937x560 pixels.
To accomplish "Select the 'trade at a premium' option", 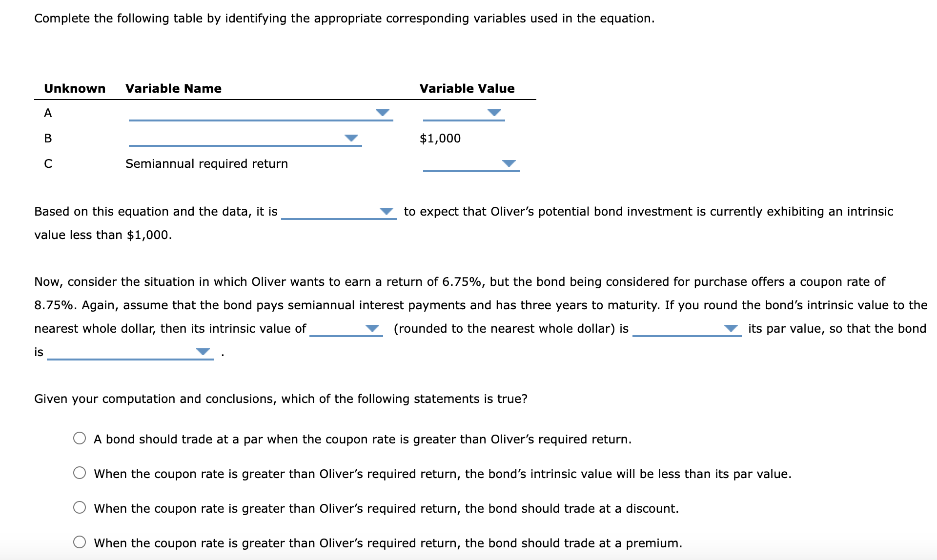I will 80,542.
